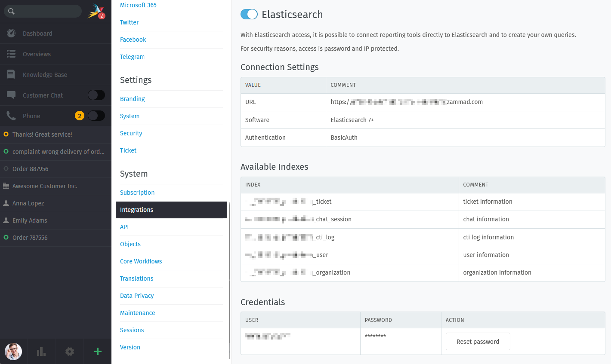
Task: Open the Awesome Customer Inc. tab
Action: (x=56, y=186)
